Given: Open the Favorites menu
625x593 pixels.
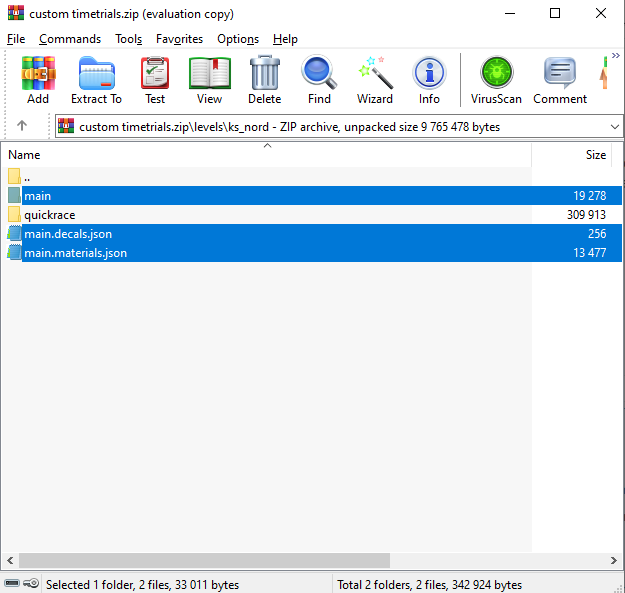Looking at the screenshot, I should tap(179, 39).
